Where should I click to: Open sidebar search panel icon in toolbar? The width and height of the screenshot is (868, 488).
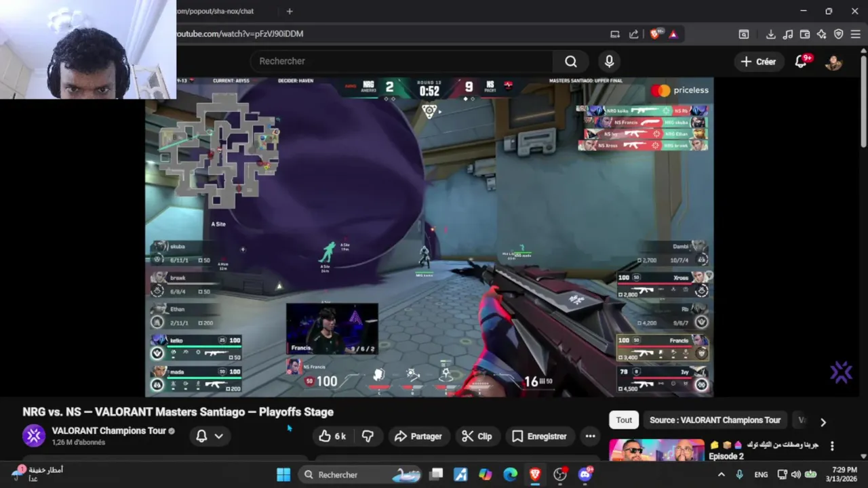click(744, 34)
